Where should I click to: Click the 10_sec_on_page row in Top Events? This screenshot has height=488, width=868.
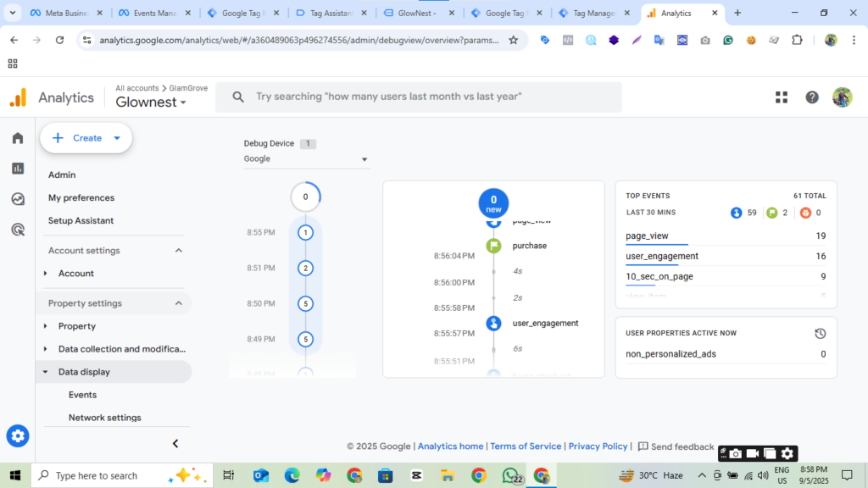coord(726,277)
